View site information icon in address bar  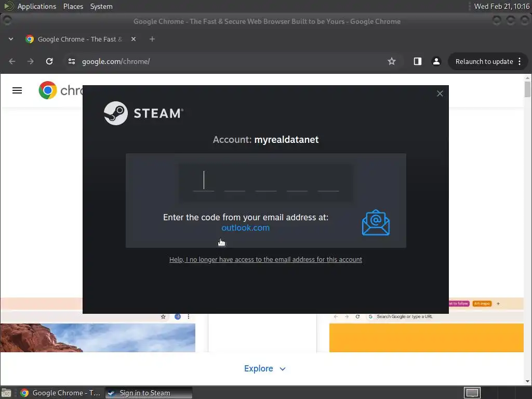pos(72,61)
